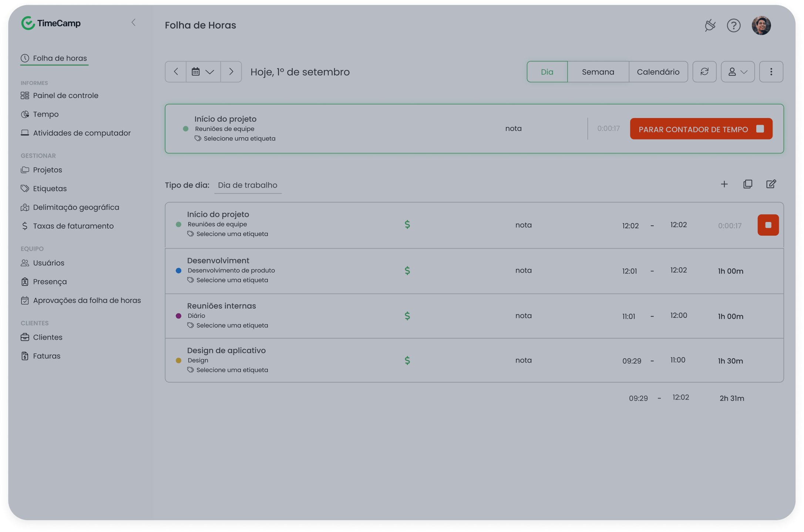Open the calendar date picker dropdown
The image size is (804, 532).
click(x=203, y=72)
